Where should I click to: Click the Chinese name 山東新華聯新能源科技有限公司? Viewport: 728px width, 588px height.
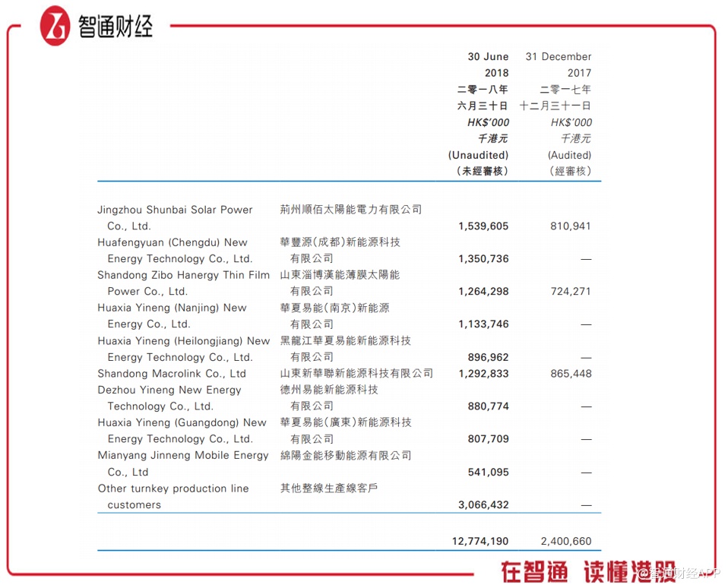pos(356,373)
